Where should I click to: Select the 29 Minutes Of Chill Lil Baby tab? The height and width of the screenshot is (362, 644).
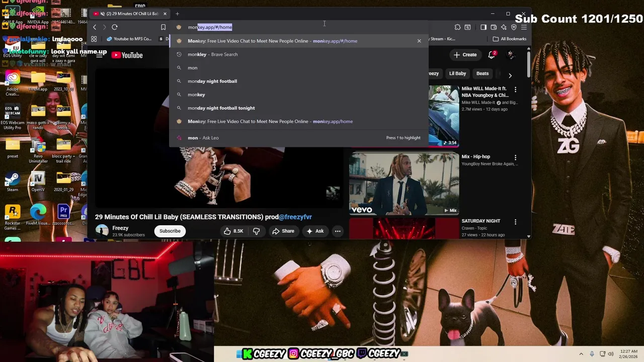pyautogui.click(x=130, y=14)
